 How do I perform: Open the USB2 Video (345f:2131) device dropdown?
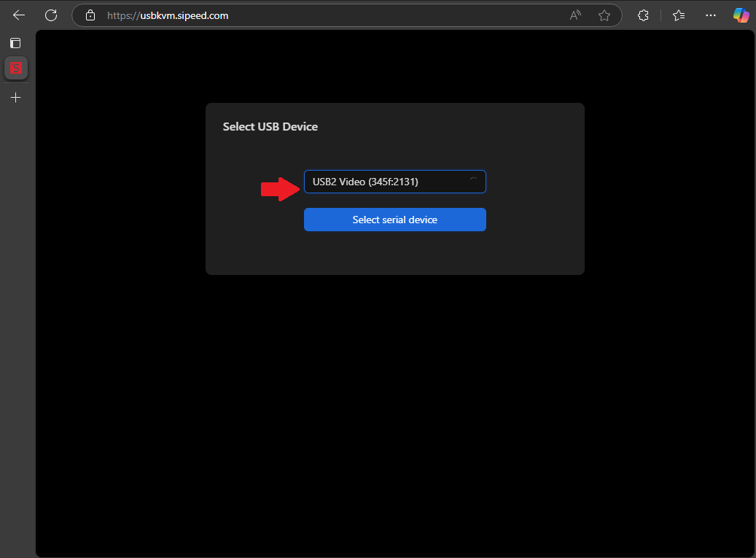click(395, 182)
